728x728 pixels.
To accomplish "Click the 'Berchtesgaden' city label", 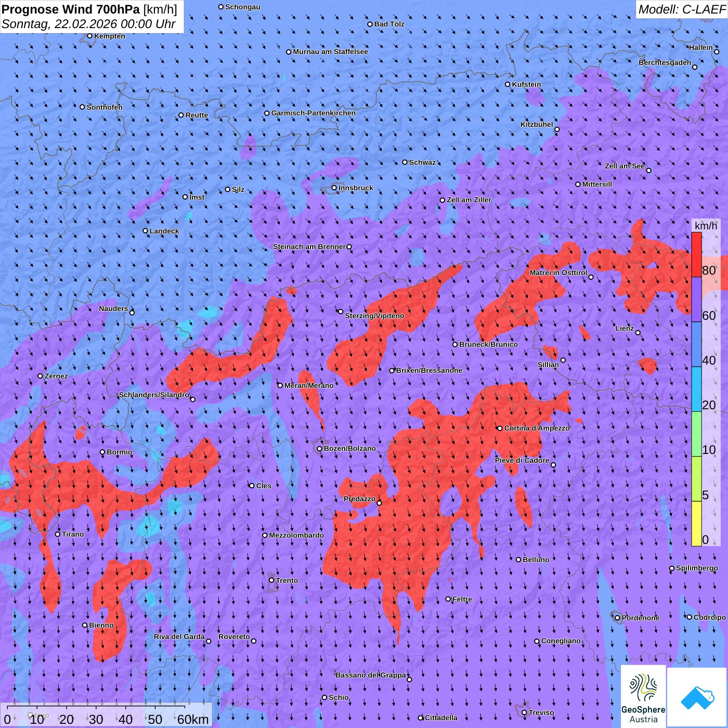I will click(665, 62).
